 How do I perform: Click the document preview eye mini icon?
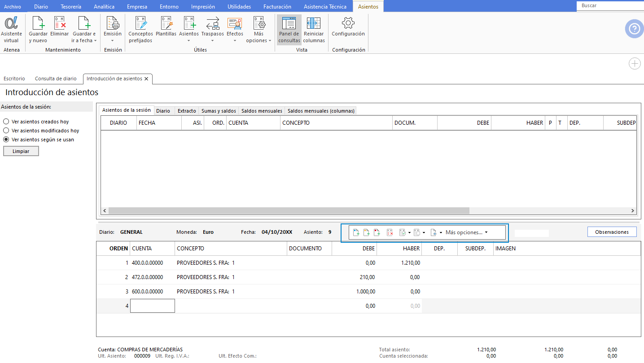click(x=434, y=232)
